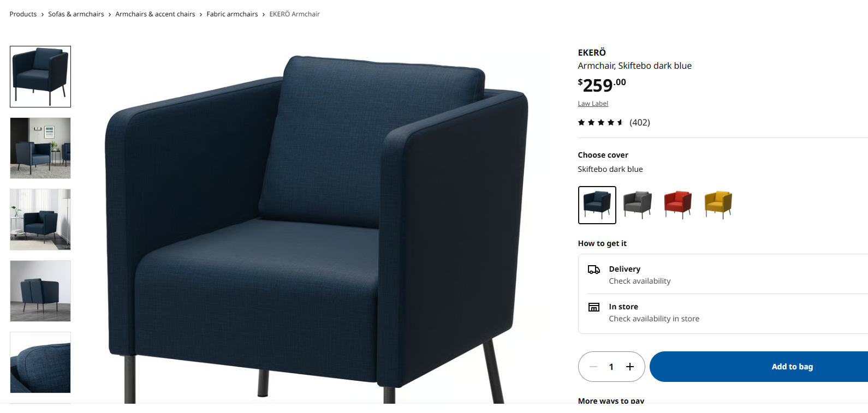Open the Law Label link

tap(593, 104)
